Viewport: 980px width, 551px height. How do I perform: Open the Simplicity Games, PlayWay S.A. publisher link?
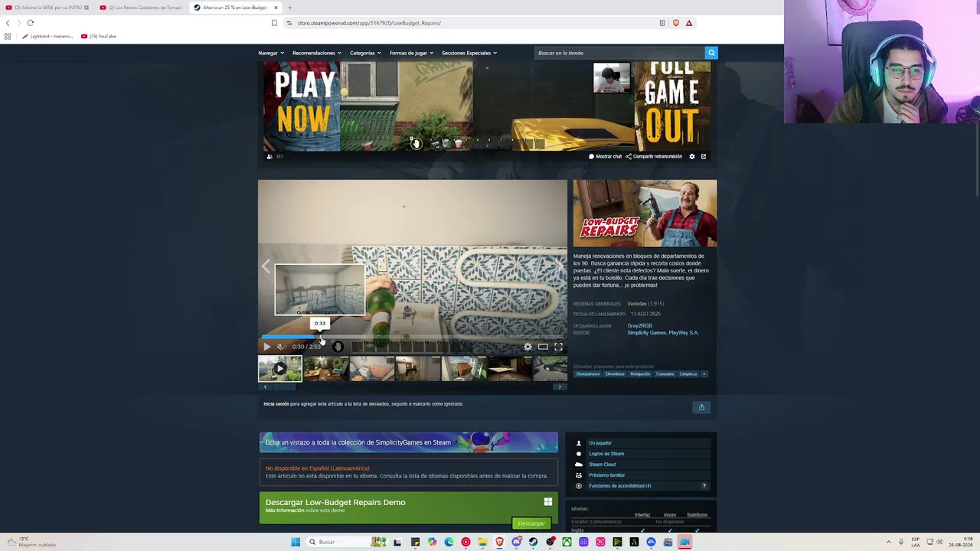pos(663,333)
